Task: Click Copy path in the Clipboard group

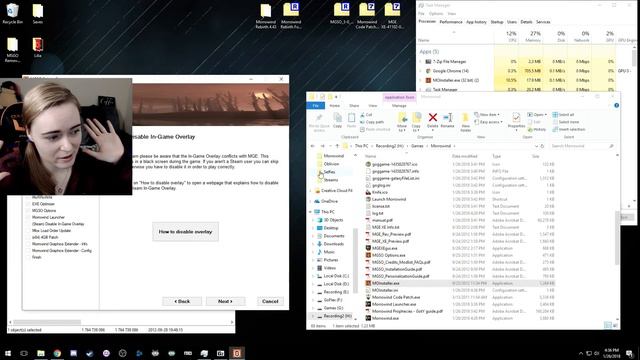Action: point(372,122)
